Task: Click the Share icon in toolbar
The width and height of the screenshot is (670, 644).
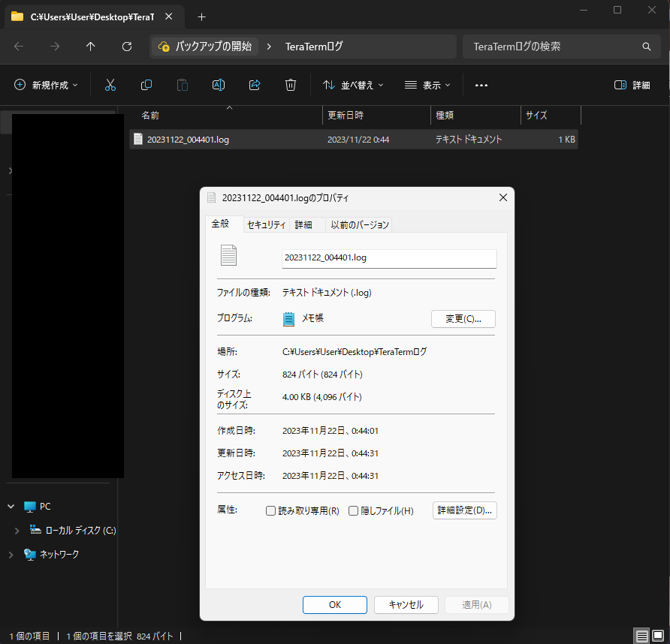Action: click(255, 85)
